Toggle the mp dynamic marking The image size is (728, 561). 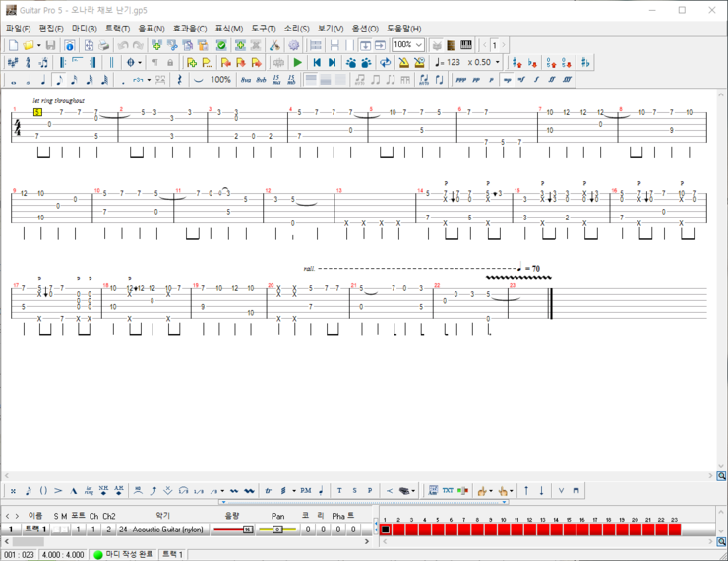click(x=507, y=80)
